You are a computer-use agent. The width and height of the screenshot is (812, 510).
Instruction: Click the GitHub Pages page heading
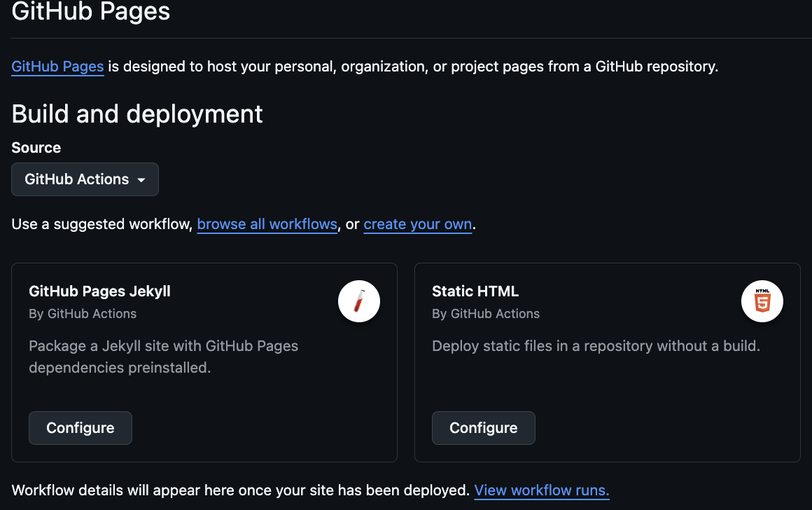pos(91,11)
